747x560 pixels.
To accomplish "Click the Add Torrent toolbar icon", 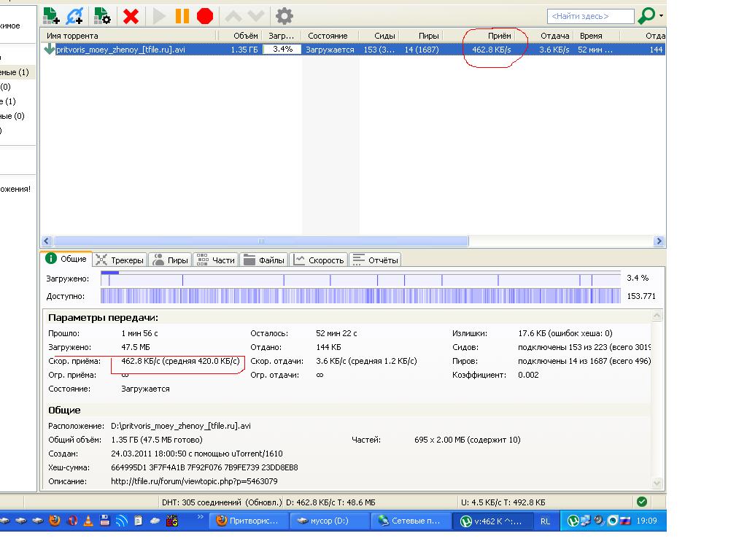I will coord(51,15).
